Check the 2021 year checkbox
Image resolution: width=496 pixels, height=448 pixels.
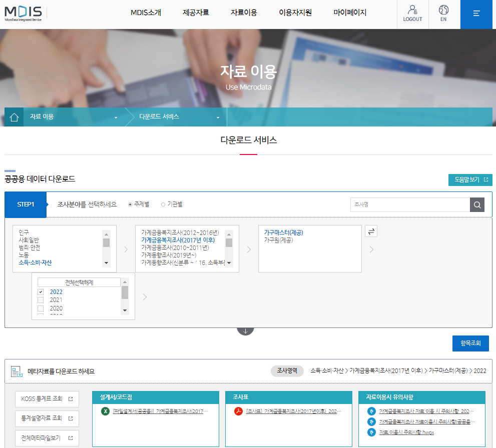pos(41,300)
